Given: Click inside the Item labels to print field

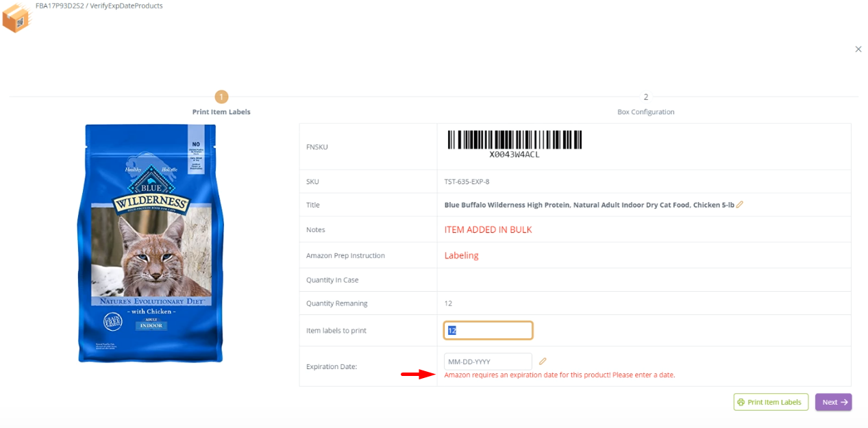Looking at the screenshot, I should pos(488,330).
